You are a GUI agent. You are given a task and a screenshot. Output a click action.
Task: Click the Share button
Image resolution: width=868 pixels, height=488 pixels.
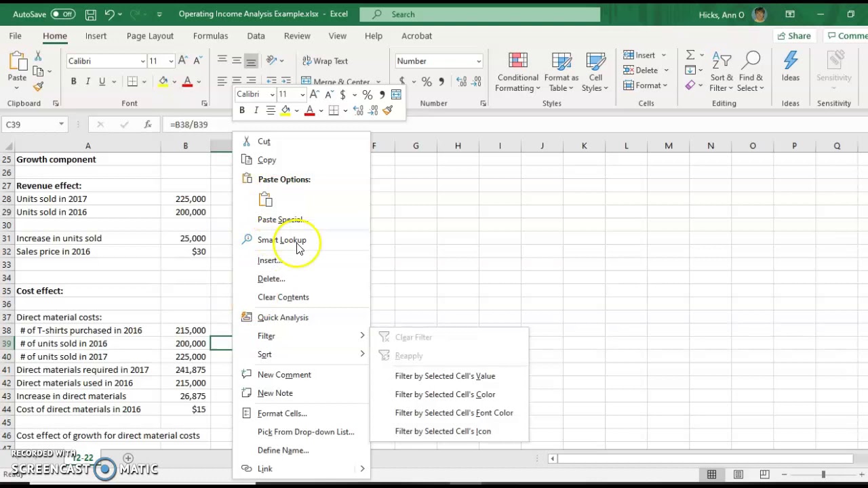[x=793, y=36]
